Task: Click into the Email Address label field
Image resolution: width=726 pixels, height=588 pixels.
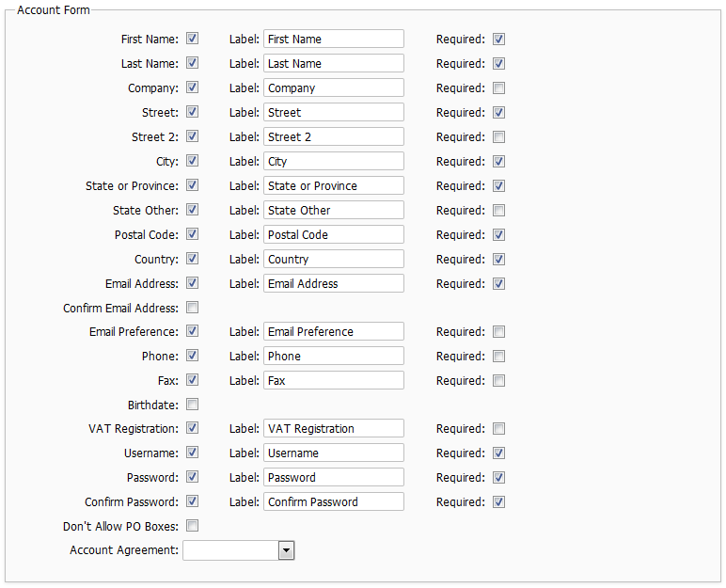Action: click(x=333, y=283)
